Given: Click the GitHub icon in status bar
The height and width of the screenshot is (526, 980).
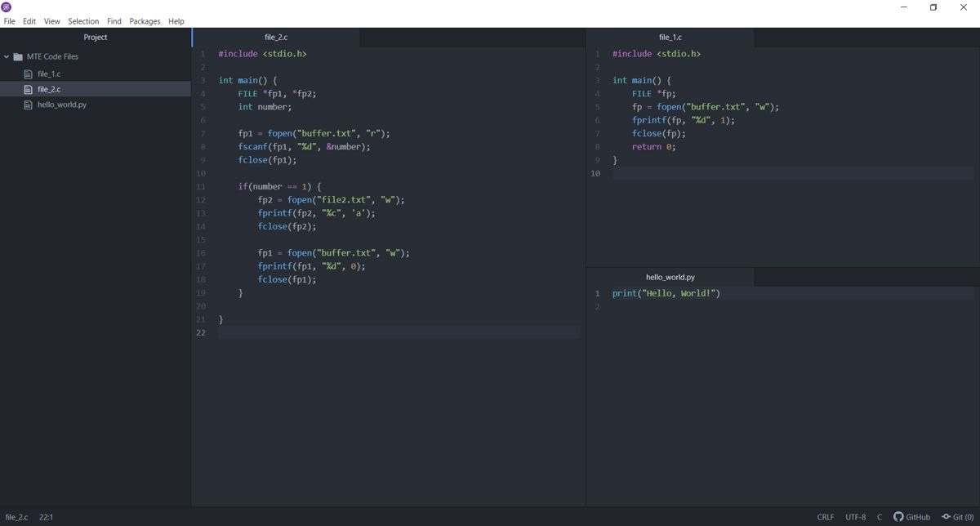Looking at the screenshot, I should point(898,517).
